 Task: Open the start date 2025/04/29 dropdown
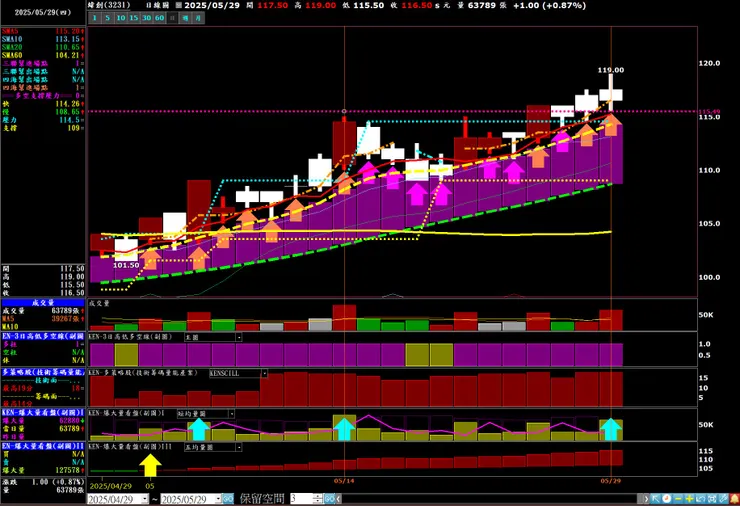pos(144,499)
